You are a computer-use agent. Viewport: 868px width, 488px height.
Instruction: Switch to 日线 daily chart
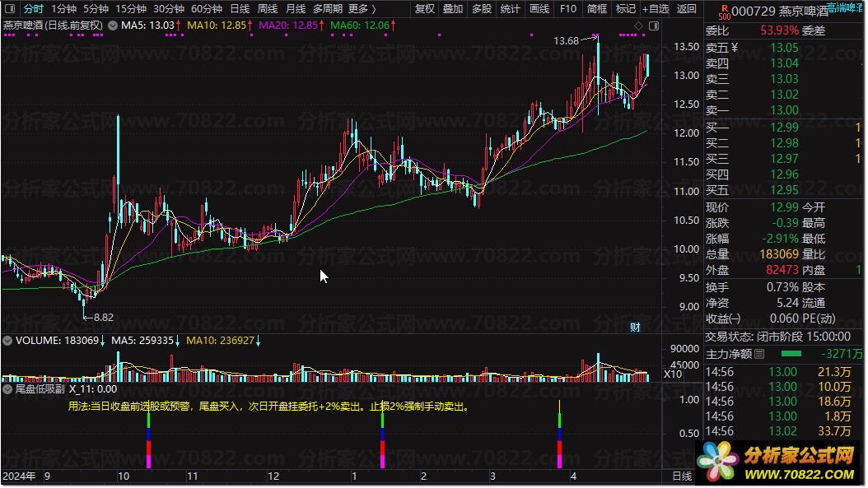240,9
